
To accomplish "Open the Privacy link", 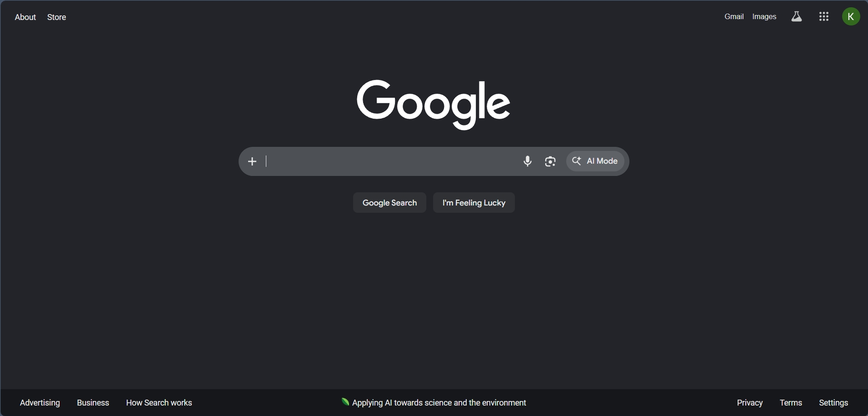I will pos(750,403).
